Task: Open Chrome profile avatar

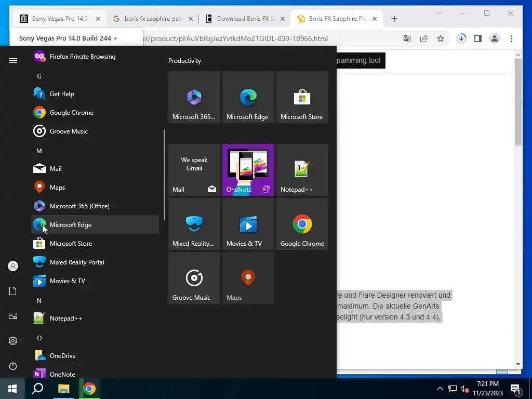Action: tap(495, 38)
